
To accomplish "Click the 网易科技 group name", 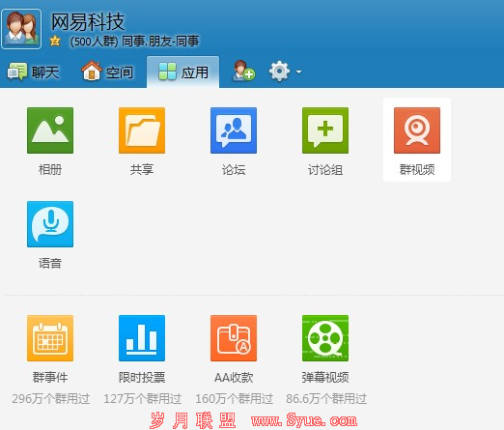I will [x=88, y=22].
